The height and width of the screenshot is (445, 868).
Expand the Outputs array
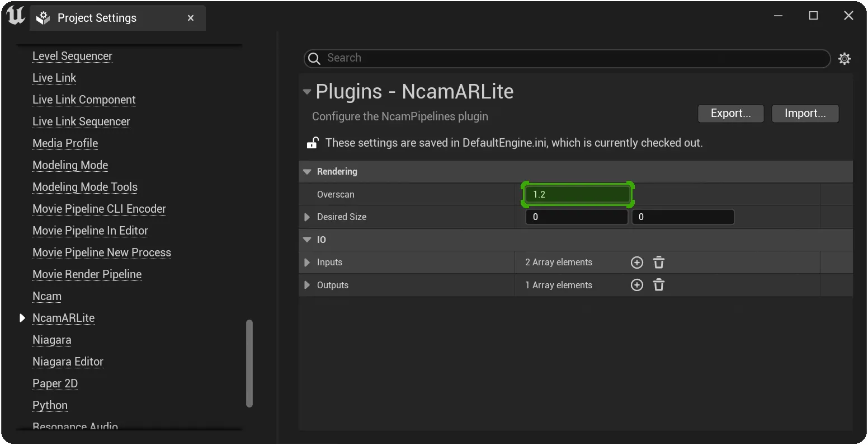(307, 285)
